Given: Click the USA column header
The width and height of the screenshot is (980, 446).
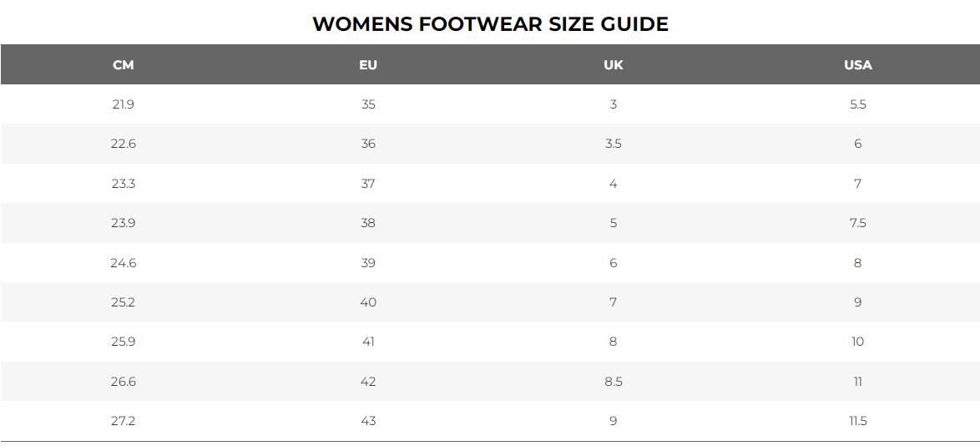Looking at the screenshot, I should tap(857, 65).
